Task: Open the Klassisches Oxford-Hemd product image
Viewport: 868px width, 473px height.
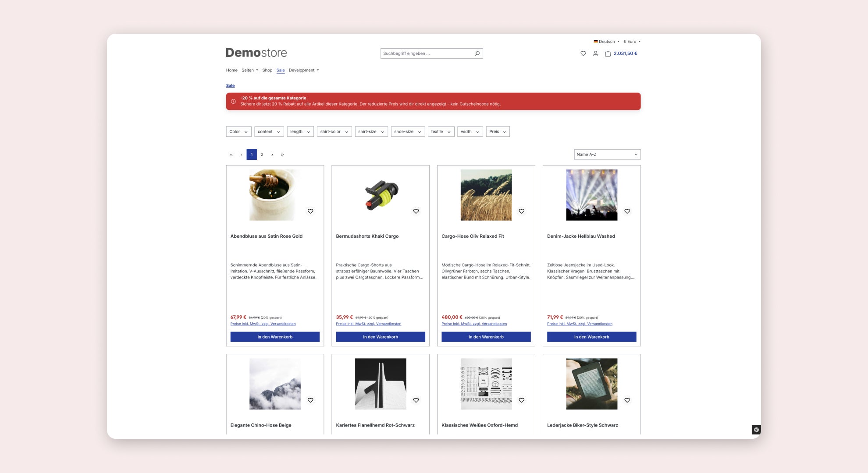Action: coord(486,384)
